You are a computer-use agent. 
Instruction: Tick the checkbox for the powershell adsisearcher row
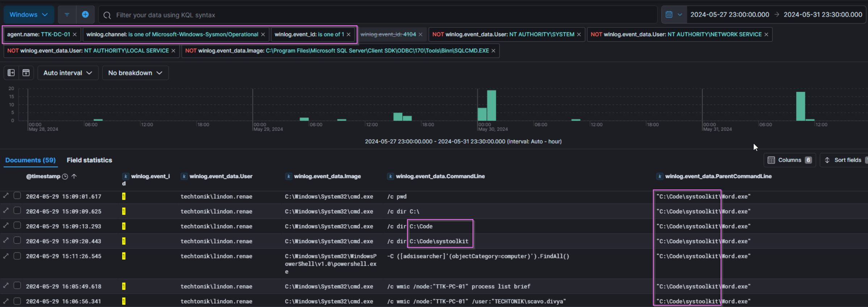(17, 256)
